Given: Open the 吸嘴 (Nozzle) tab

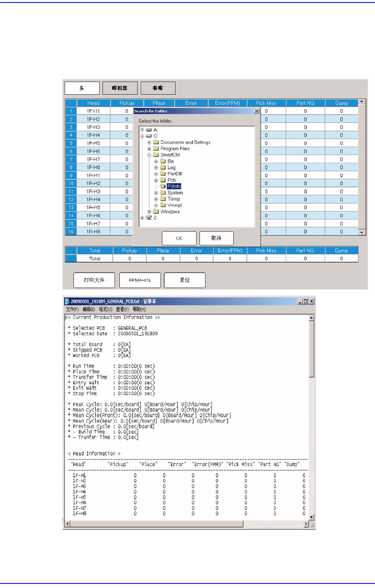Looking at the screenshot, I should [158, 88].
